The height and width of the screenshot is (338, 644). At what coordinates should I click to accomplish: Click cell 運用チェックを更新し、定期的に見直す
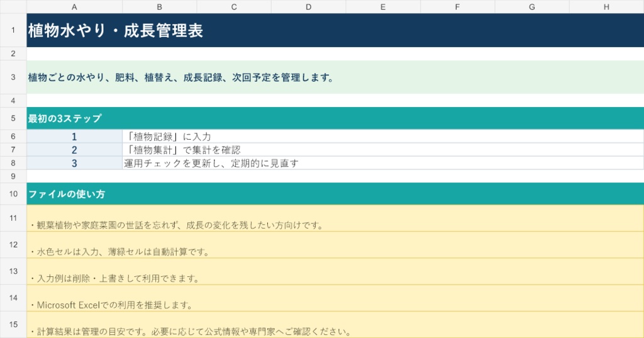[383, 163]
